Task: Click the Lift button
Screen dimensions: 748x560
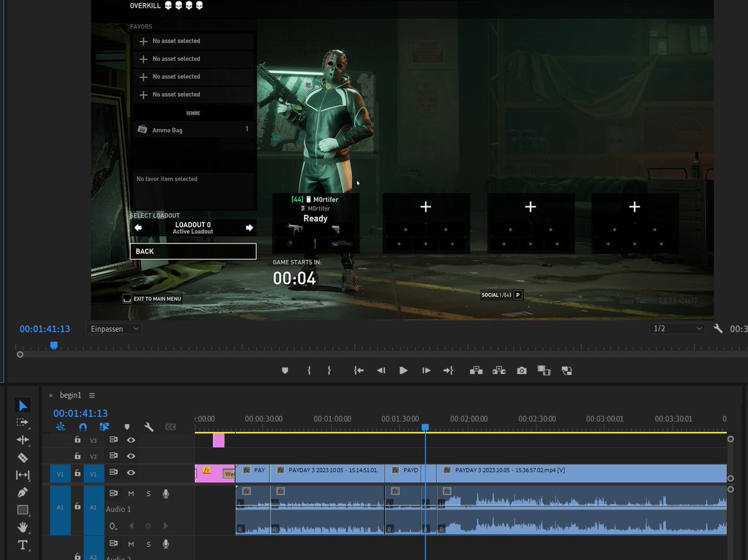Action: 477,371
